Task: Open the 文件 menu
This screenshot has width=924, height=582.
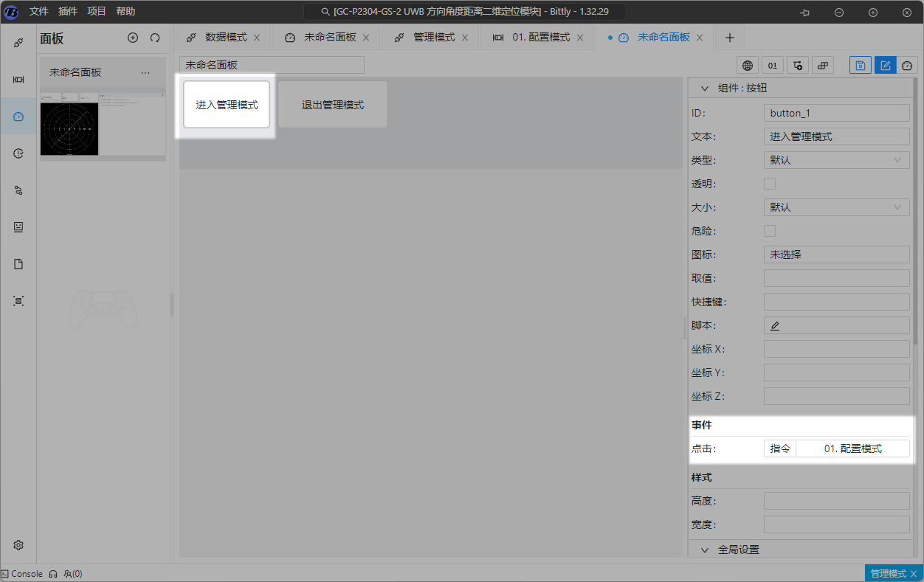Action: 39,12
